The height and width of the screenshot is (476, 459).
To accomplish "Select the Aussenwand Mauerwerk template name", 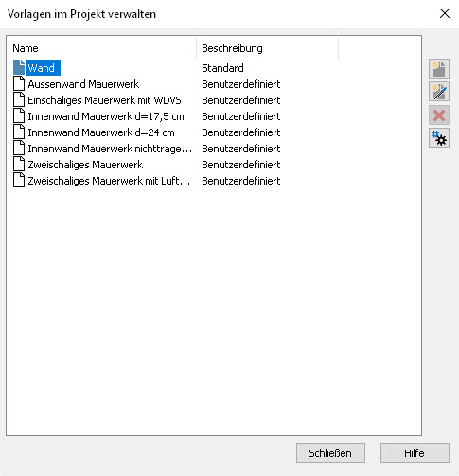I will [x=83, y=84].
